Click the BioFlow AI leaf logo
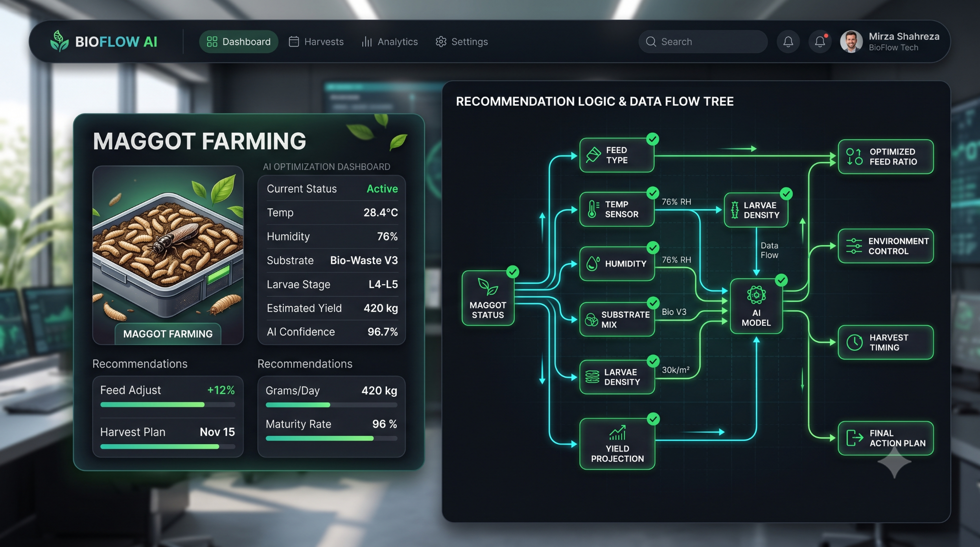 (60, 41)
